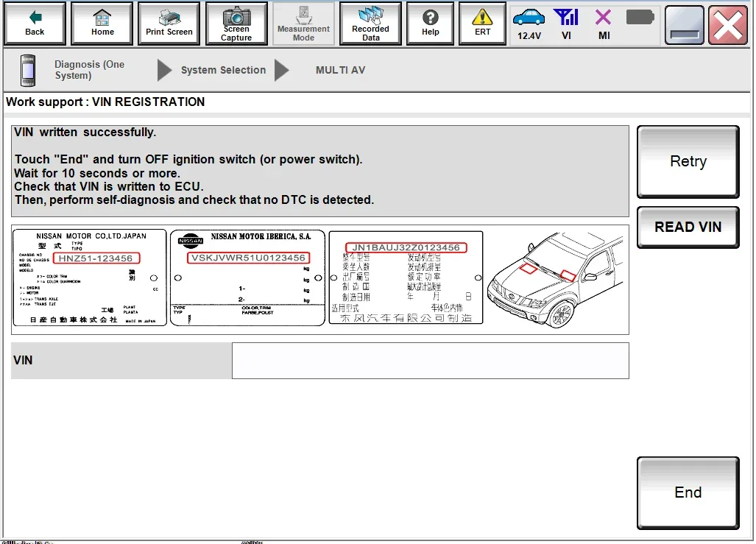This screenshot has height=544, width=756.
Task: Click the 'Work support : VIN REGISTRATION' title
Action: click(x=105, y=102)
